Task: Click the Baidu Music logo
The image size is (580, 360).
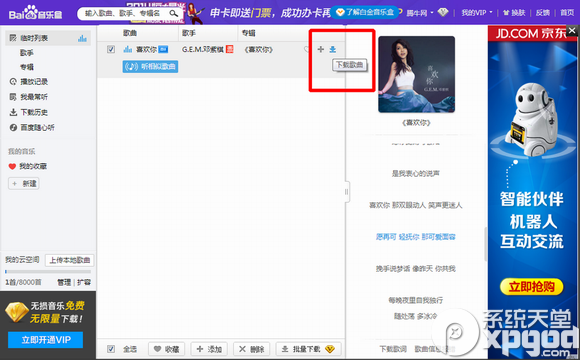Action: 35,13
